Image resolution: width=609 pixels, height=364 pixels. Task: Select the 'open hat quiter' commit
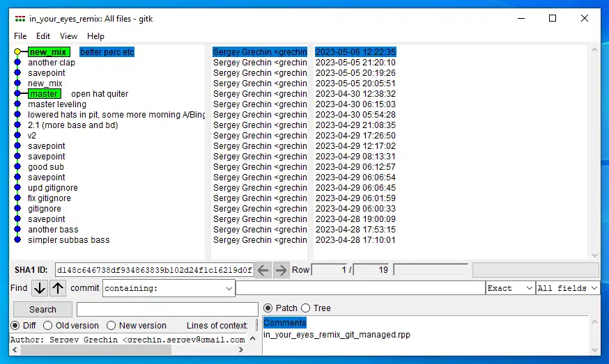tap(100, 94)
